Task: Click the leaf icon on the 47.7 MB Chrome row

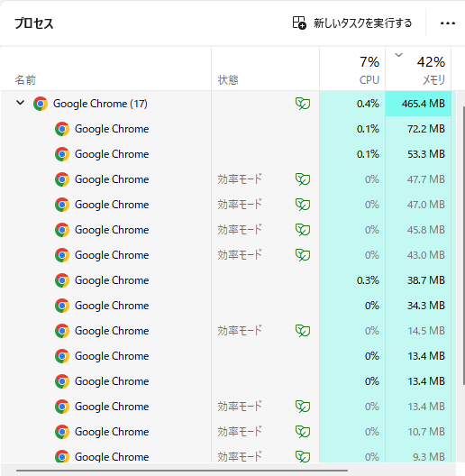Action: tap(303, 179)
